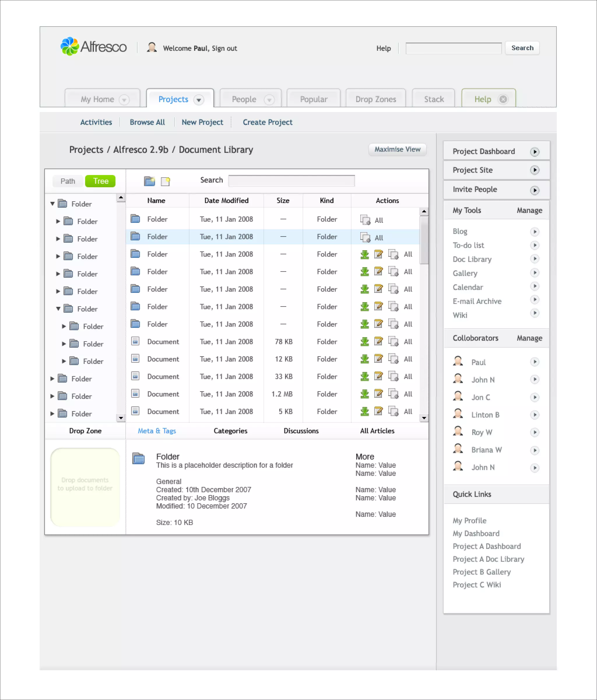Click the new document icon in the toolbar
This screenshot has width=597, height=700.
pyautogui.click(x=166, y=181)
